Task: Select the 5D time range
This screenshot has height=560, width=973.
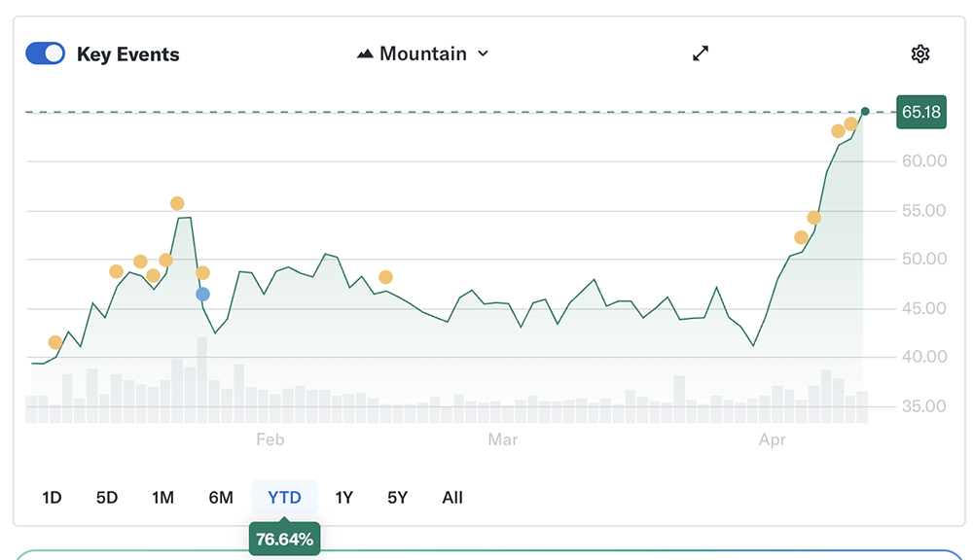Action: pos(107,498)
